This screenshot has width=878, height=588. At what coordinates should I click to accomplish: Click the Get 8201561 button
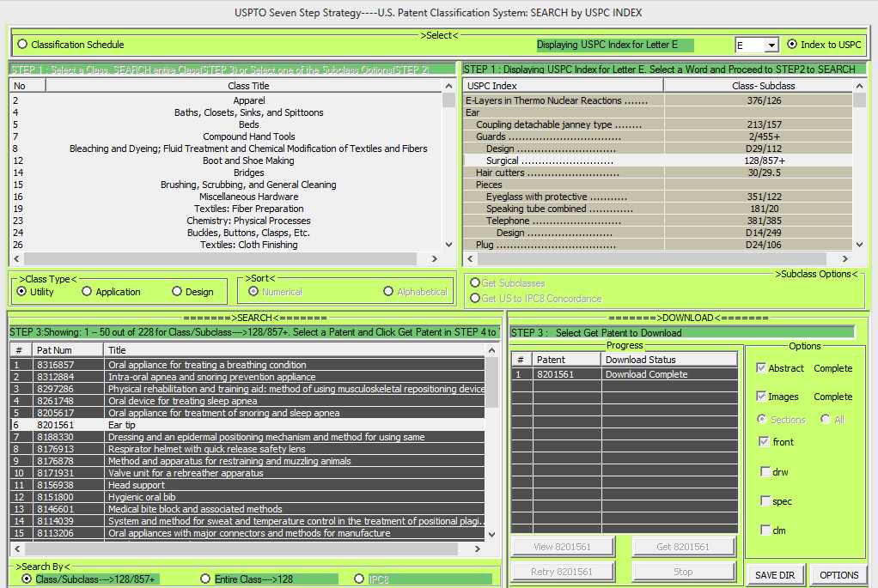coord(683,547)
